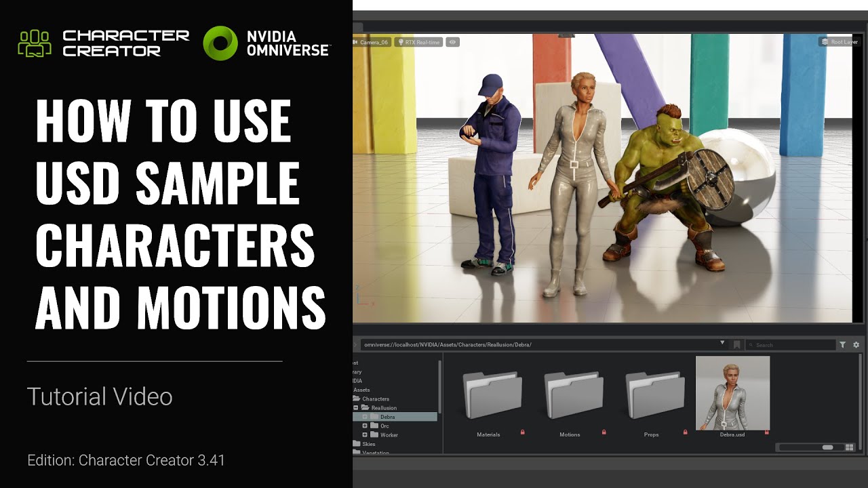Click the lock icon next to Motions
This screenshot has height=488, width=868.
604,432
